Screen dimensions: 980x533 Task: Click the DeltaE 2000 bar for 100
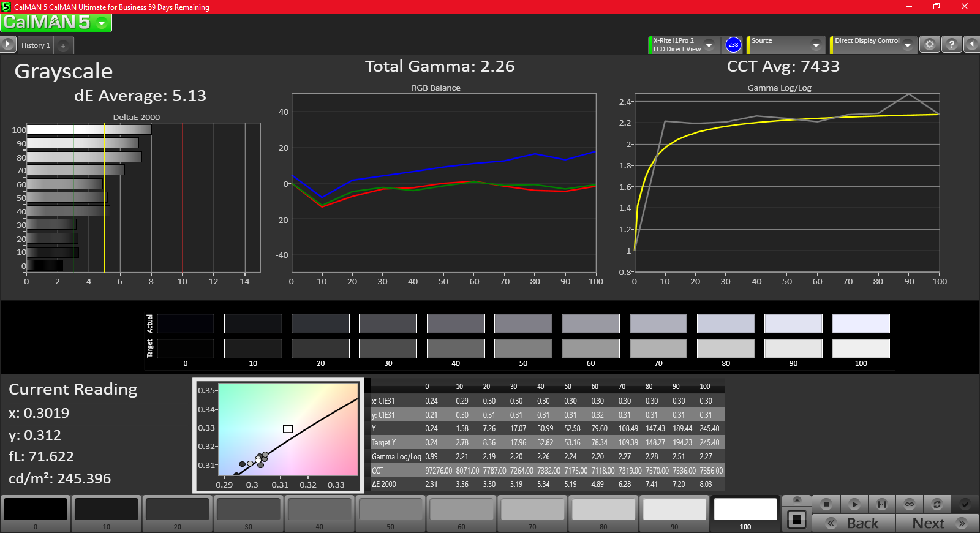(x=89, y=130)
